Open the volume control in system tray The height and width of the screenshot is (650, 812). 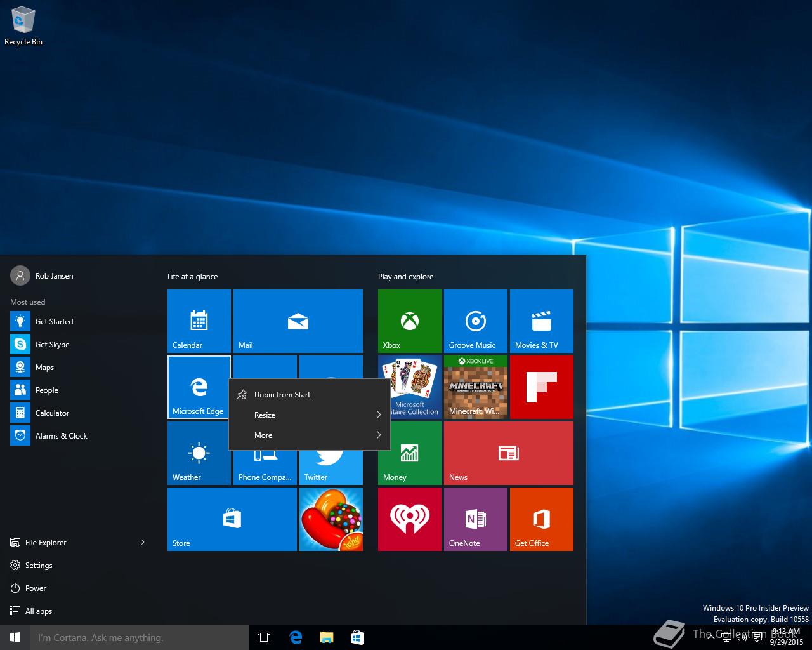[x=741, y=637]
